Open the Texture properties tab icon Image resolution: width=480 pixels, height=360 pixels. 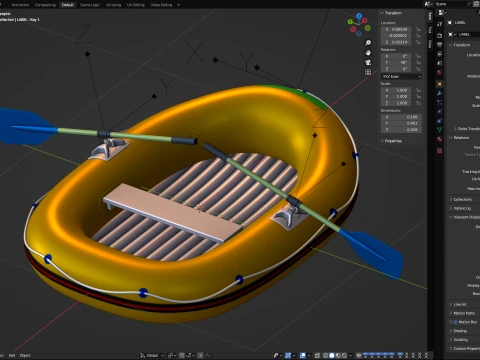(x=439, y=151)
